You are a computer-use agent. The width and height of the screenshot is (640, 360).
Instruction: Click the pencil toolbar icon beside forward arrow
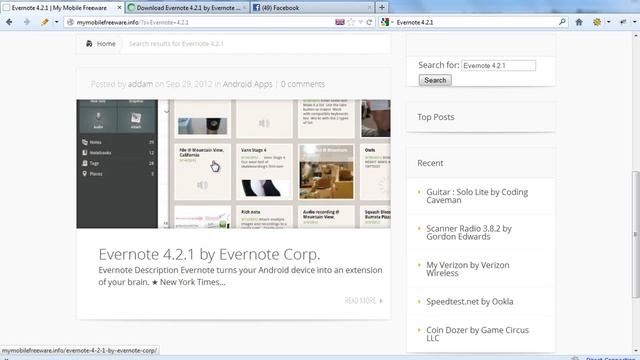click(x=44, y=22)
